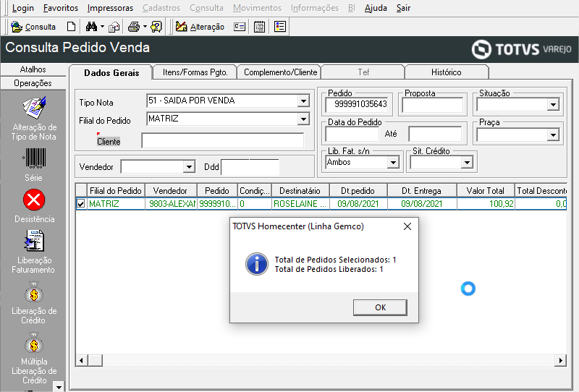Click the Cliente input field
The width and height of the screenshot is (579, 392).
223,140
